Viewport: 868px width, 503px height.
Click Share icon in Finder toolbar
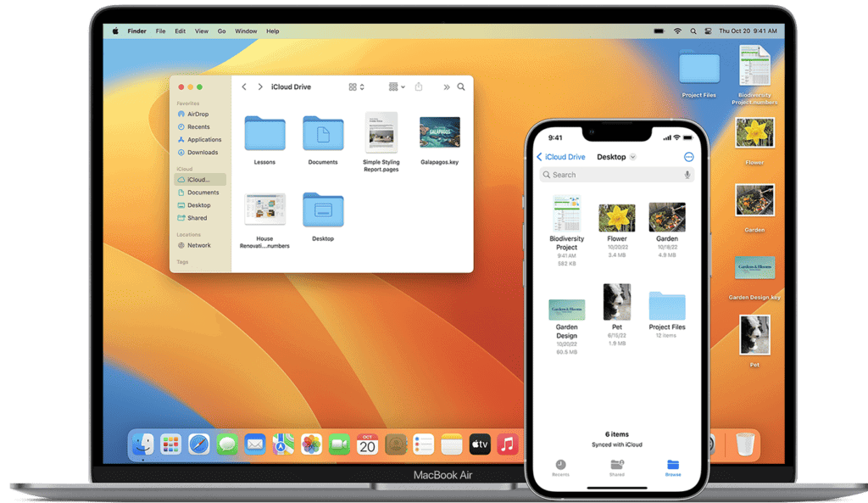tap(419, 87)
